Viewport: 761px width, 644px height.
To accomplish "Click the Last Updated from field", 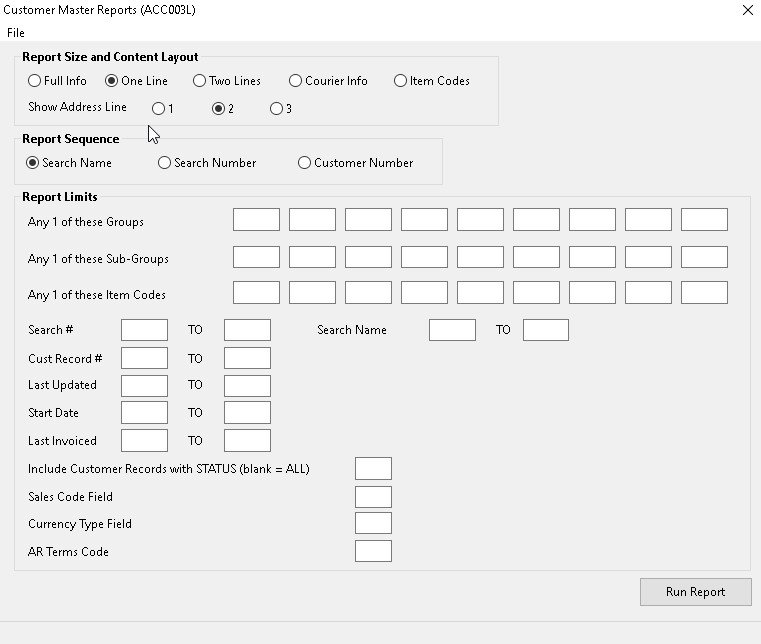I will (145, 386).
